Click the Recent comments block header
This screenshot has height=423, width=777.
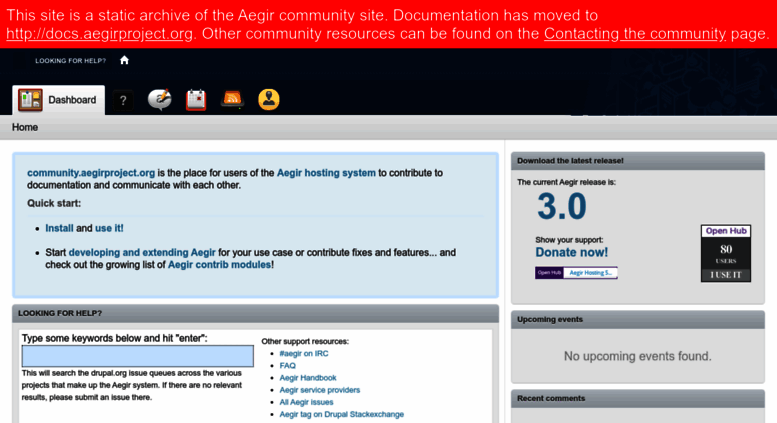[x=638, y=398]
